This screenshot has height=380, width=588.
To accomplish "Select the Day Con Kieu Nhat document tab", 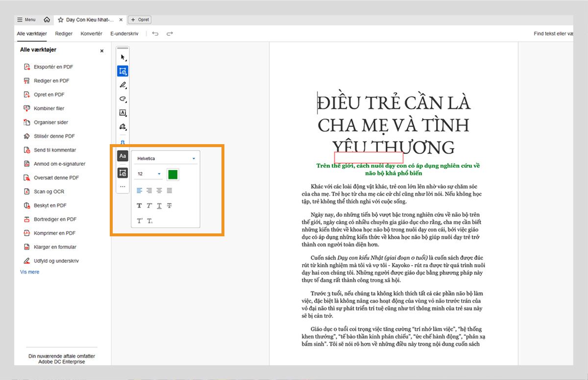I will pos(90,20).
